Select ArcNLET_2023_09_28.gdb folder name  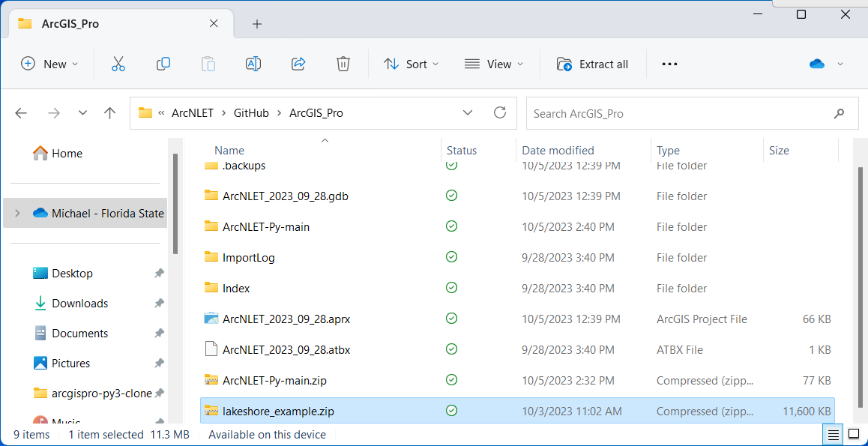[285, 196]
